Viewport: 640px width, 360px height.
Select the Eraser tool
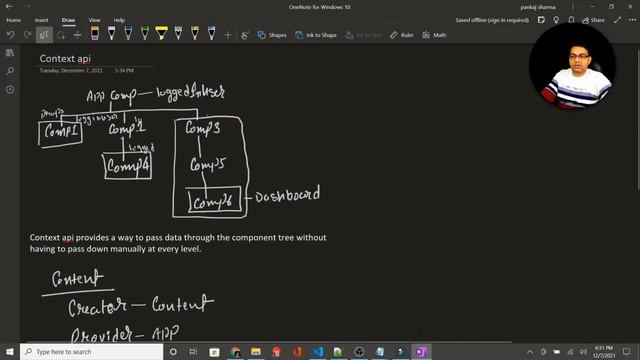click(x=95, y=33)
